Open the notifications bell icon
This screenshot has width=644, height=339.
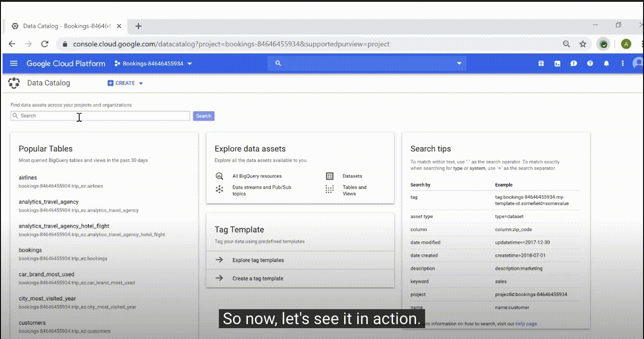point(606,64)
